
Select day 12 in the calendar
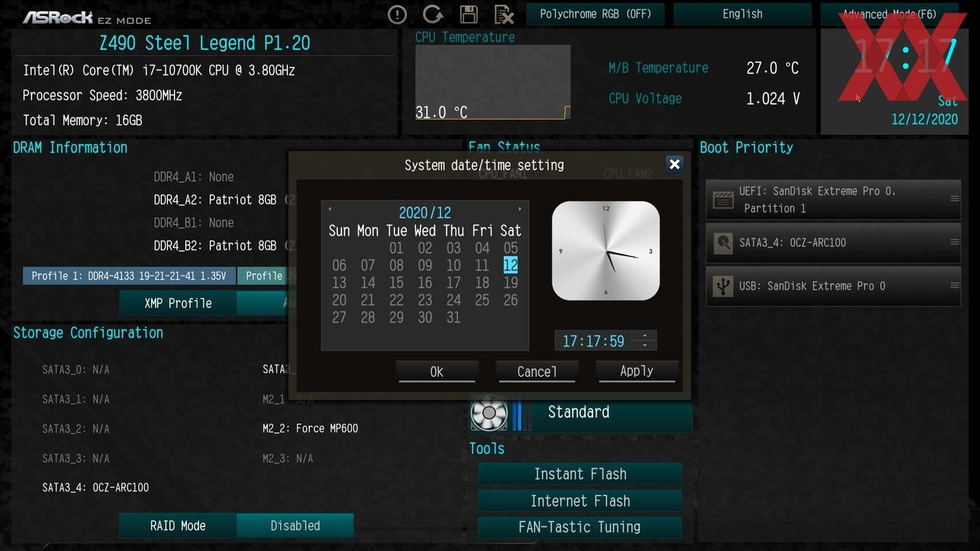(x=511, y=266)
